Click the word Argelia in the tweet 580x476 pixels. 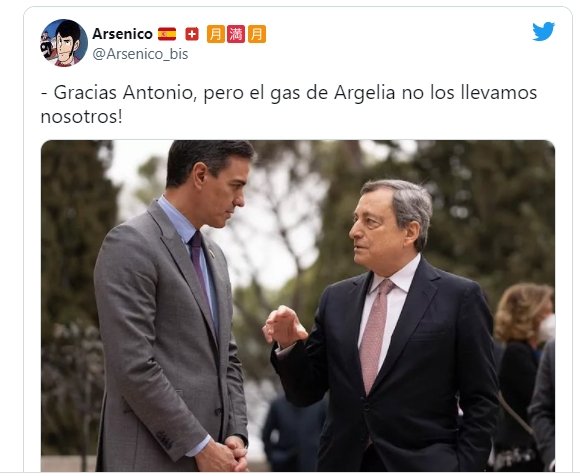(x=364, y=93)
